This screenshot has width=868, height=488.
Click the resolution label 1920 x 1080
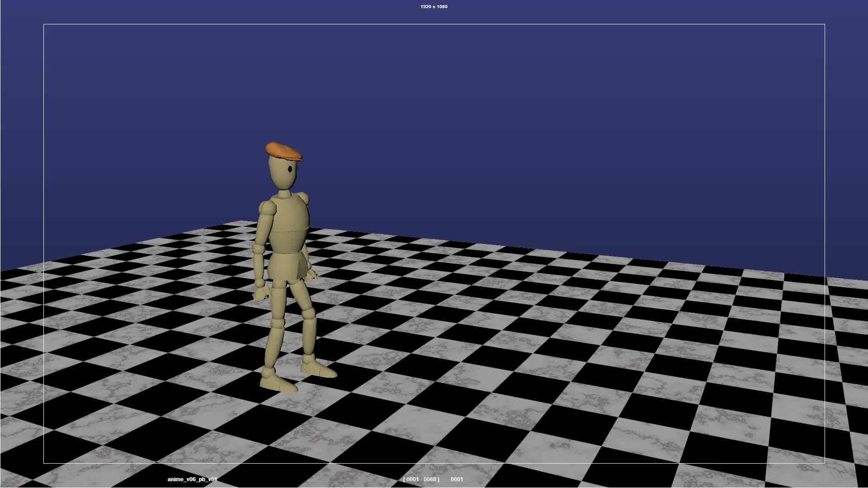[x=433, y=7]
